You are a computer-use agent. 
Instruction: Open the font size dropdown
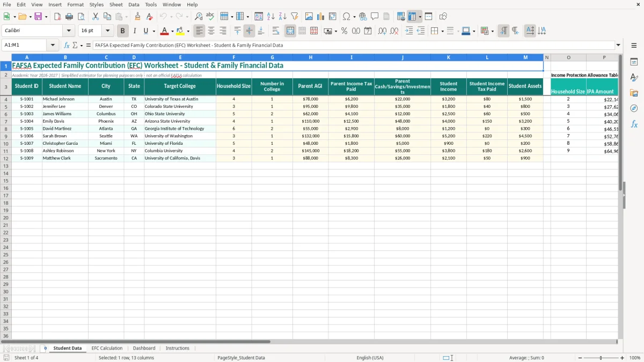pyautogui.click(x=108, y=31)
